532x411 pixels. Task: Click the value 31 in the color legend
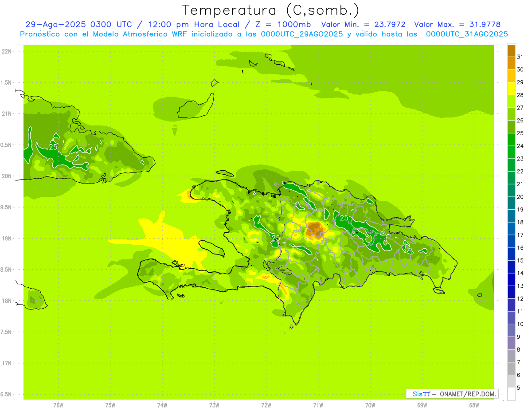520,57
